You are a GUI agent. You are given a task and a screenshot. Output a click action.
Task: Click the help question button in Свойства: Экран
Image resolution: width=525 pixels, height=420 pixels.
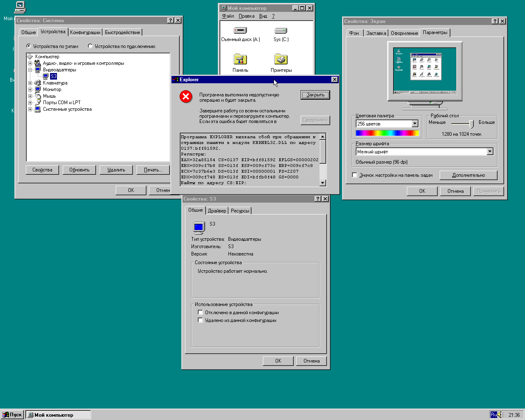pyautogui.click(x=495, y=21)
